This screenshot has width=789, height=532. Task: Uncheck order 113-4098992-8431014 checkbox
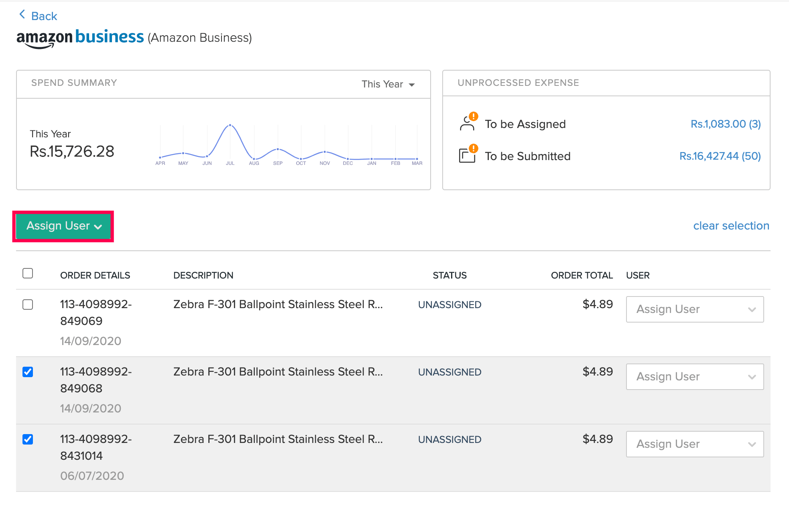coord(28,439)
